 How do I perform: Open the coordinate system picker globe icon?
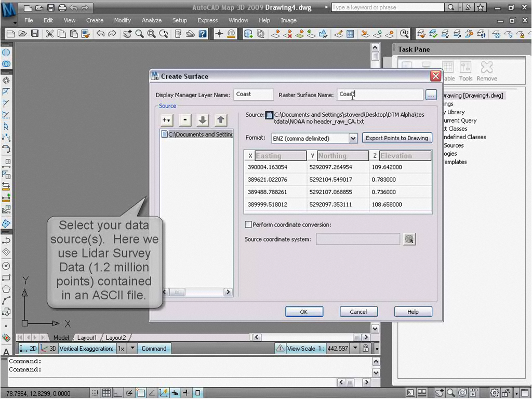(x=409, y=239)
